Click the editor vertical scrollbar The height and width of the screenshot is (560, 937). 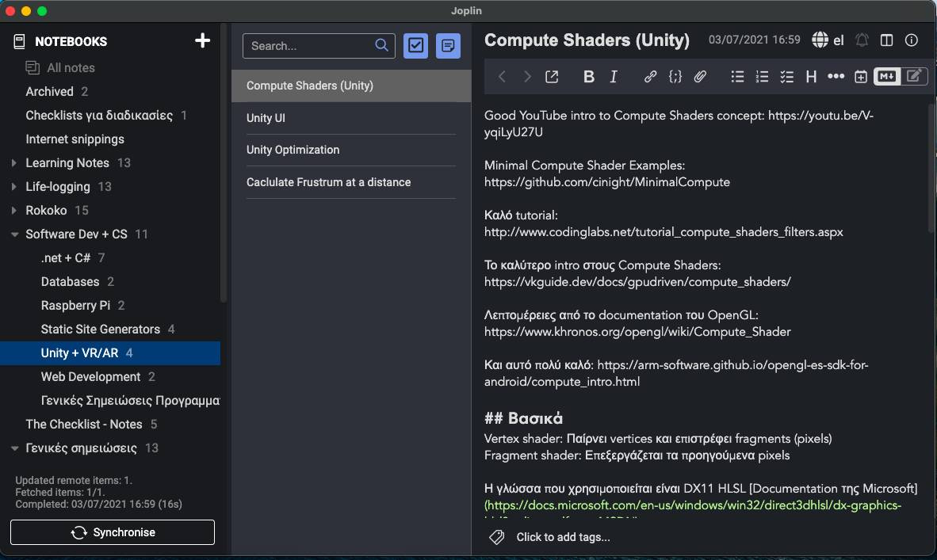pos(931,167)
